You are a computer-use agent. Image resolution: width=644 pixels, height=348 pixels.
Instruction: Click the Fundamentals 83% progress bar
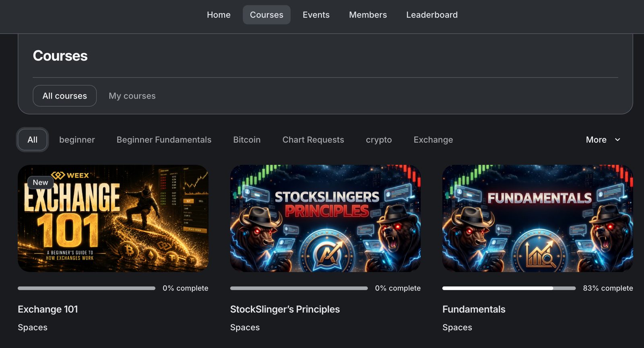pyautogui.click(x=509, y=288)
